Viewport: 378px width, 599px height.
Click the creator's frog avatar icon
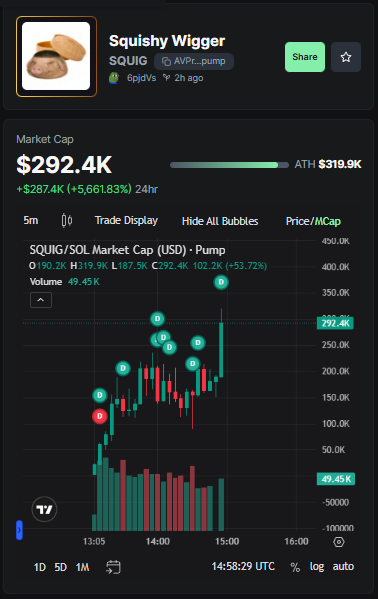click(x=114, y=78)
